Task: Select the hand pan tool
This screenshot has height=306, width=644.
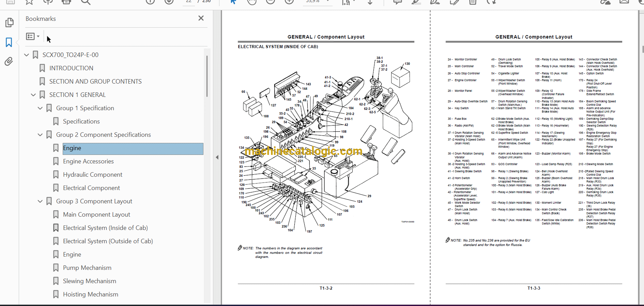Action: point(252,2)
